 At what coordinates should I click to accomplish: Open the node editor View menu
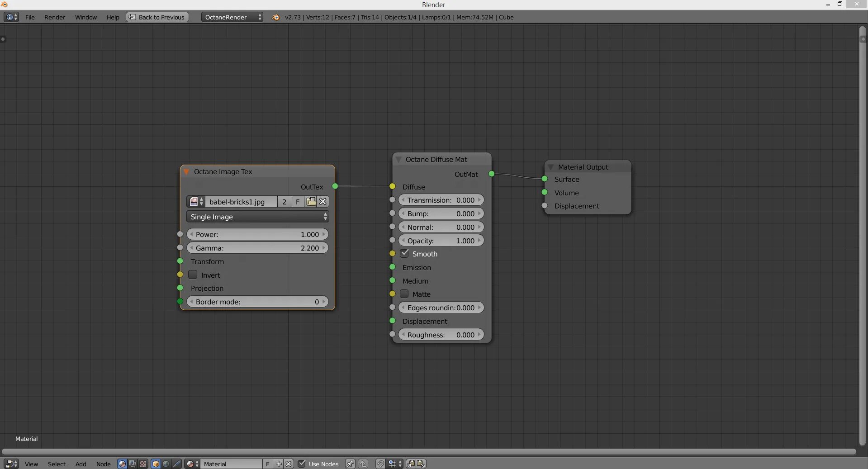click(31, 464)
